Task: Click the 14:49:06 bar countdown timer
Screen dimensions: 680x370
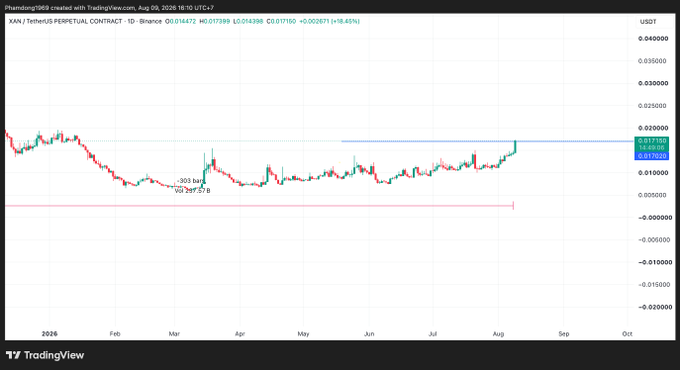Action: [652, 148]
